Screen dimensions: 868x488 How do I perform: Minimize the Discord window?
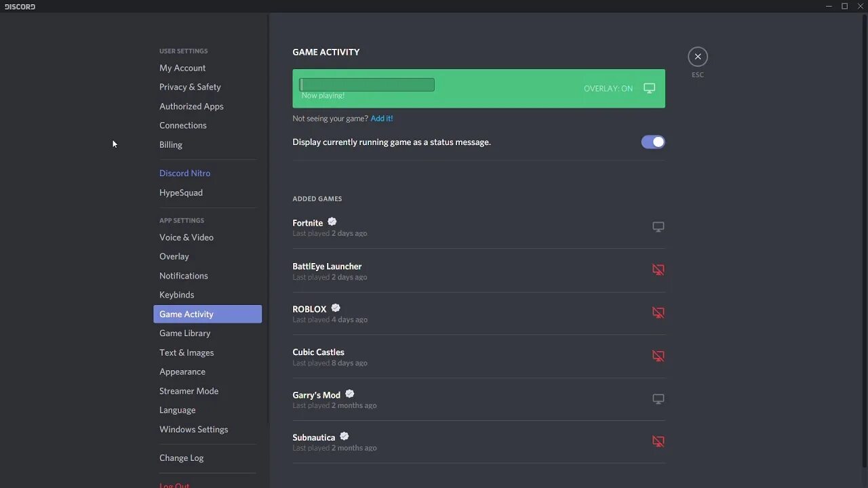pyautogui.click(x=829, y=6)
